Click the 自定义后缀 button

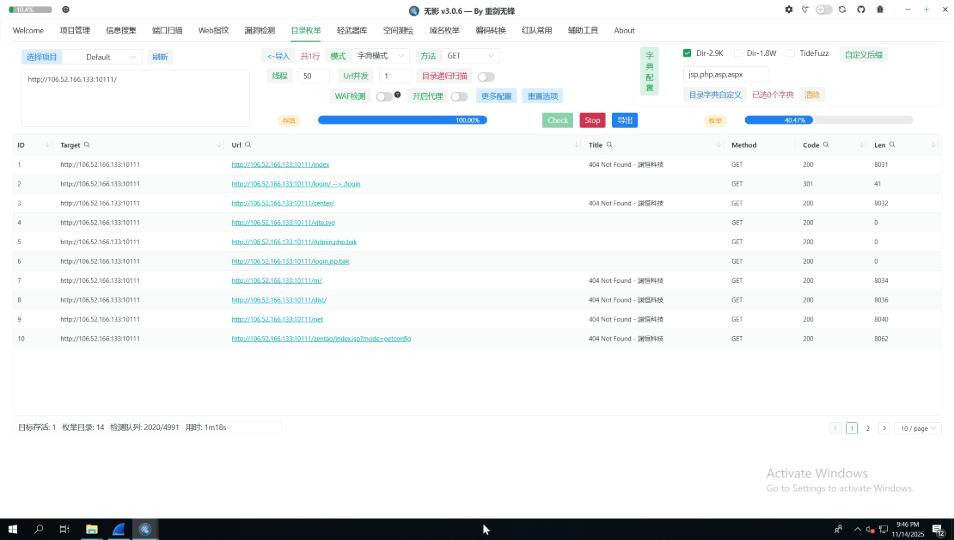(863, 54)
